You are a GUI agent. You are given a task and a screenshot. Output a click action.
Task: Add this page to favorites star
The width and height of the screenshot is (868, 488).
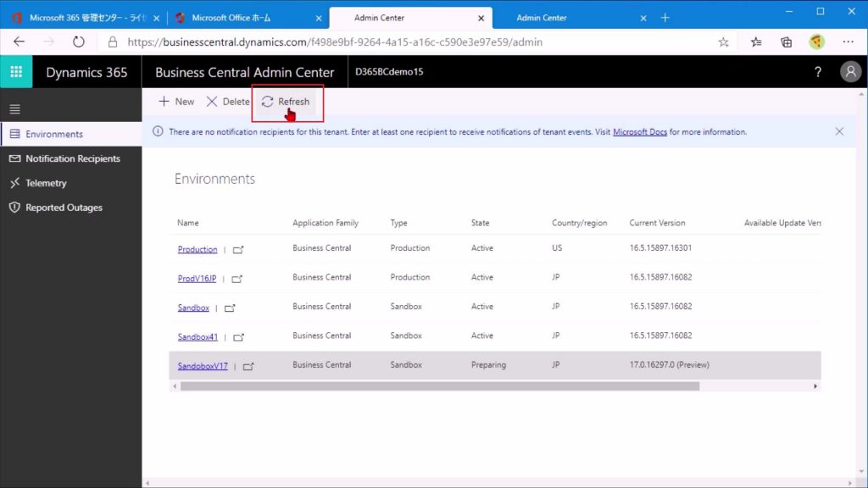coord(723,42)
